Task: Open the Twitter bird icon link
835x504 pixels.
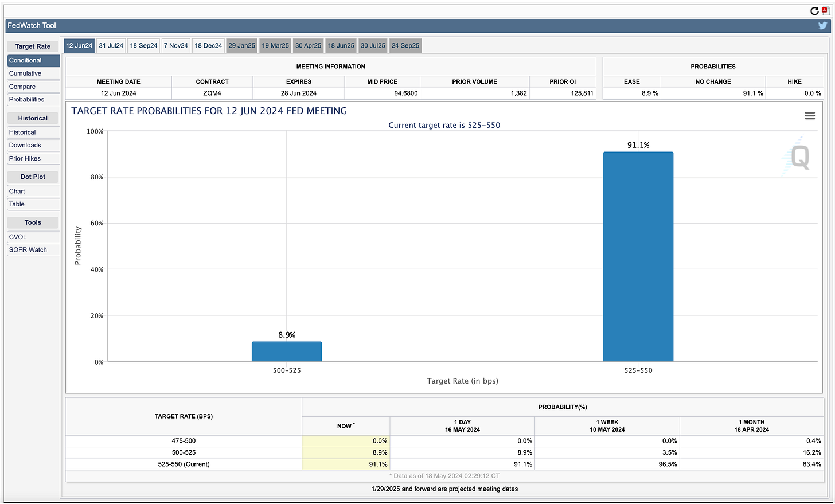Action: point(822,25)
